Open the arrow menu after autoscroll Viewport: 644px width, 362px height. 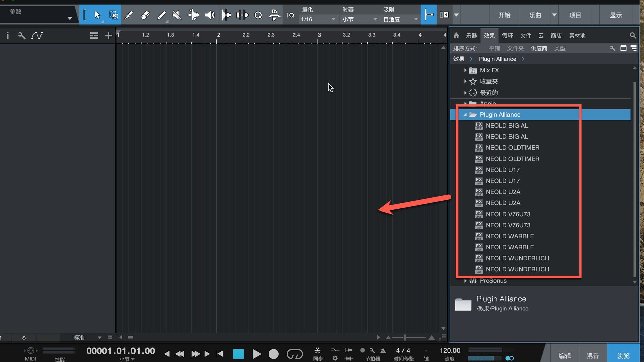[457, 15]
